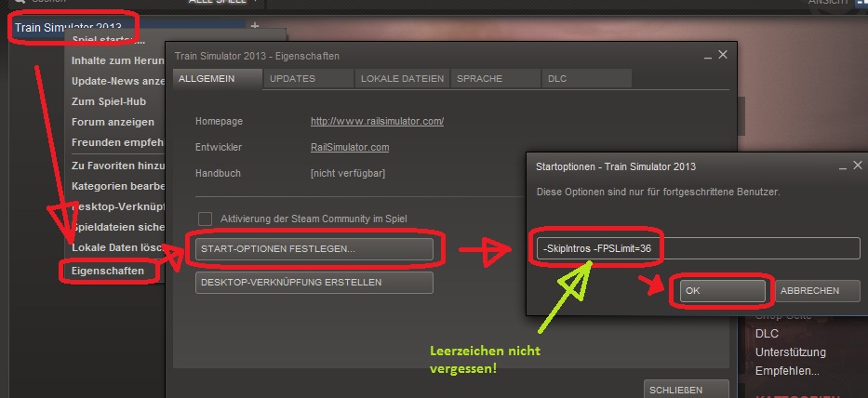Choose Inhalte zum Herunterladen in the context menu
Viewport: 868px width, 398px height.
(x=118, y=60)
